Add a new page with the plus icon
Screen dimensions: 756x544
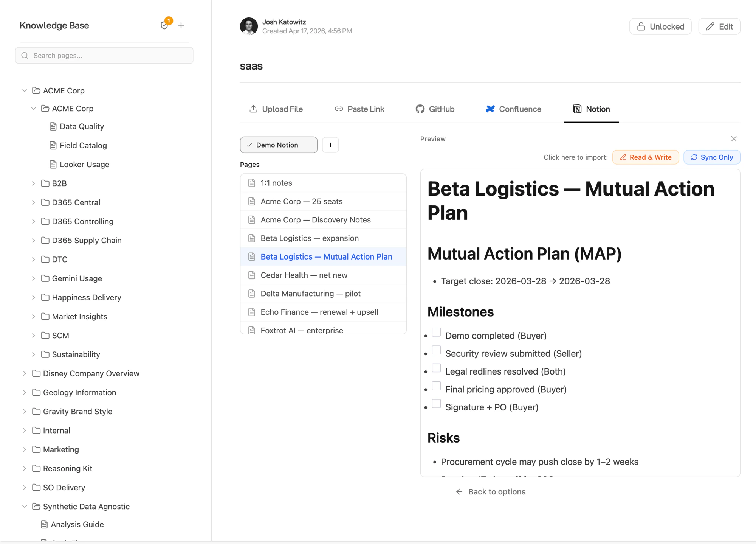[x=181, y=25]
